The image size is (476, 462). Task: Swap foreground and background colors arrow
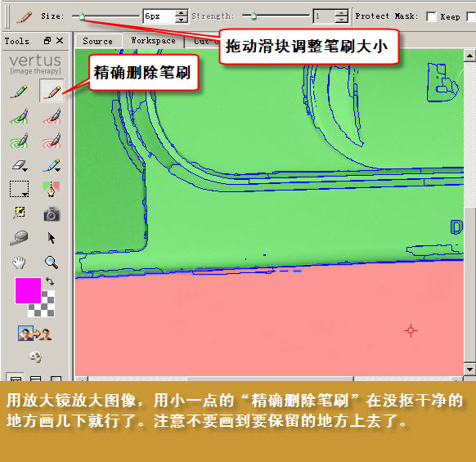(50, 281)
